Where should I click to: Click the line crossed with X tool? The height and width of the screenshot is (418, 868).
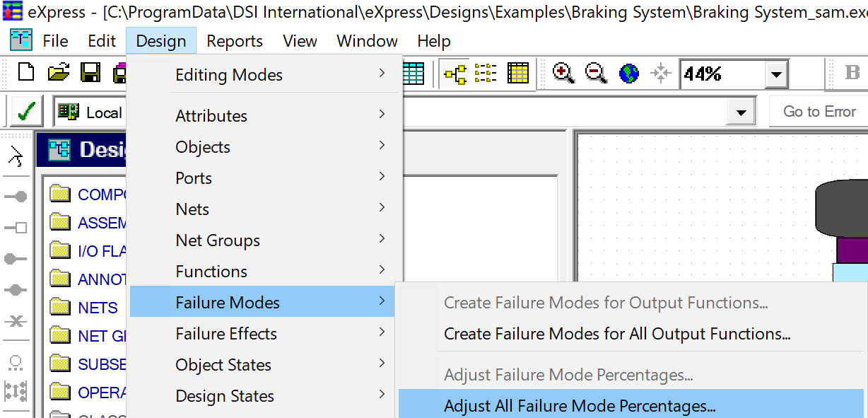(16, 321)
